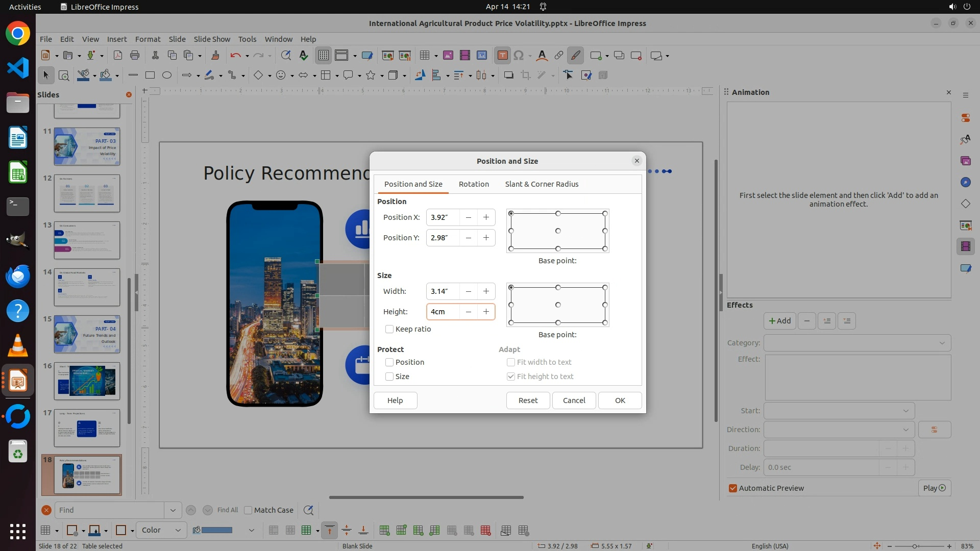Click the zoom slider in status bar
980x551 pixels.
[914, 546]
